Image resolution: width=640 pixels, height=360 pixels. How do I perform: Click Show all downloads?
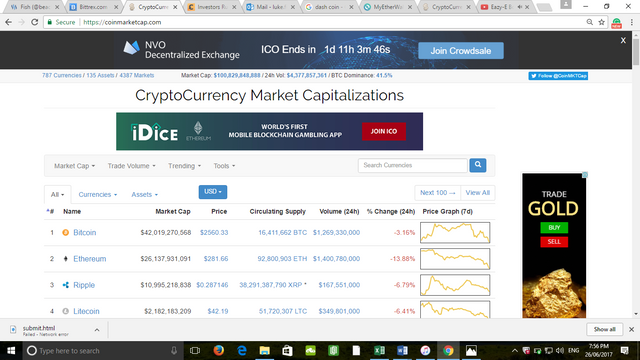pos(604,329)
